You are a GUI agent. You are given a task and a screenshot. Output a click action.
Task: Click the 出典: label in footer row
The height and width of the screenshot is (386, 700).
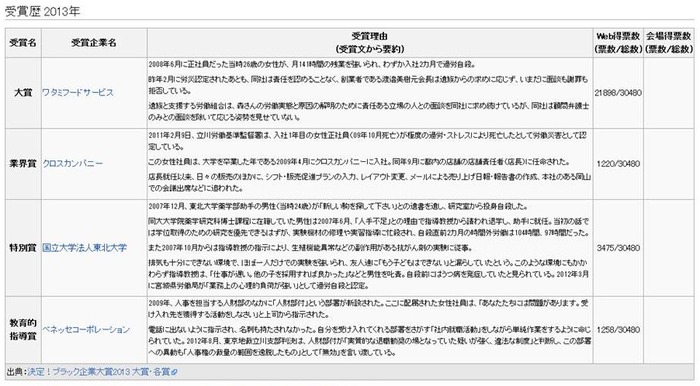pyautogui.click(x=17, y=372)
